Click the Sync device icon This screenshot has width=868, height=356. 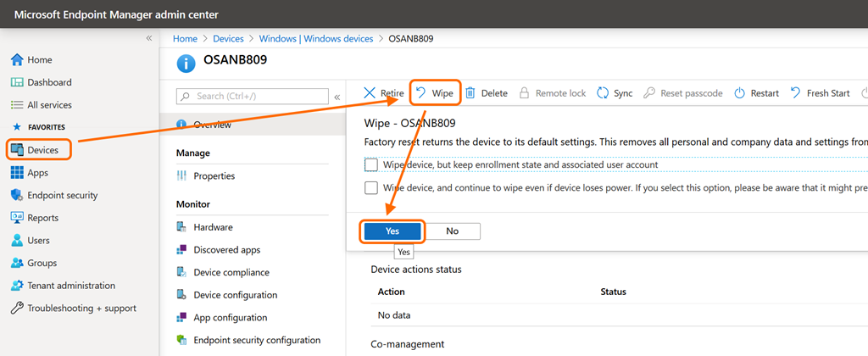(x=603, y=93)
